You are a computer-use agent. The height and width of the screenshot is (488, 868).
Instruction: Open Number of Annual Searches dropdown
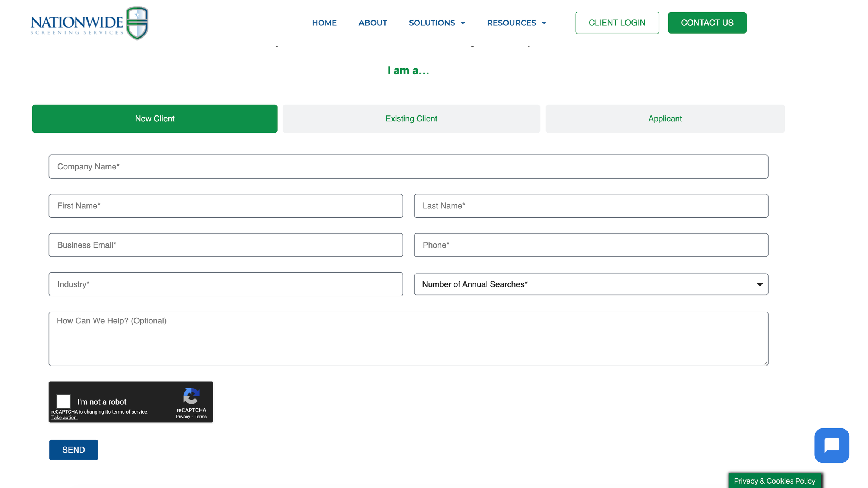tap(590, 284)
